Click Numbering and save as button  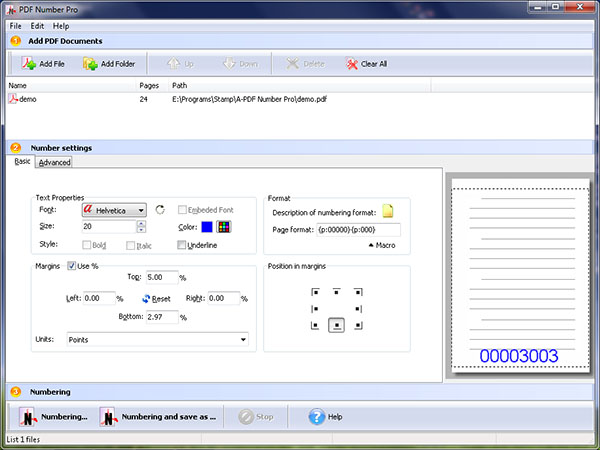point(158,417)
